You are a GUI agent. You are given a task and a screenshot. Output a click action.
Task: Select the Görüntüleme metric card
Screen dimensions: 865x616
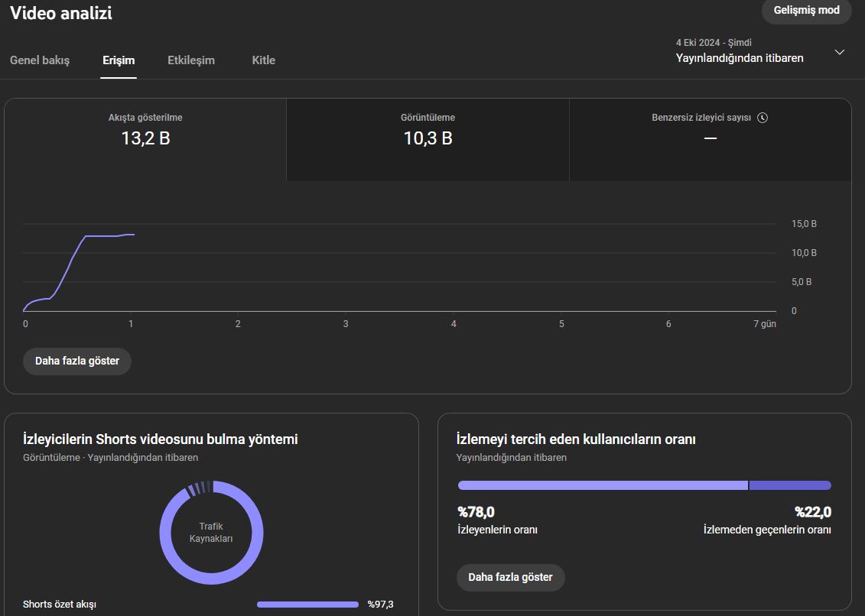tap(428, 140)
